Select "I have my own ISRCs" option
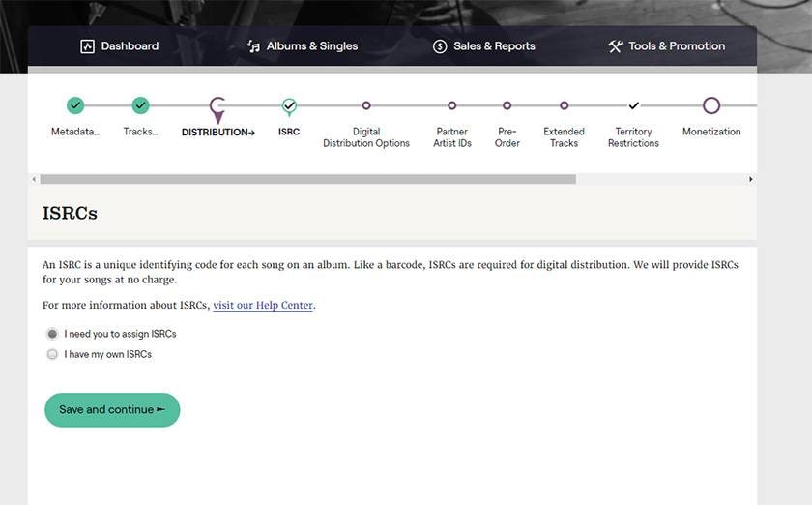Screen dimensions: 812x505 click(52, 354)
